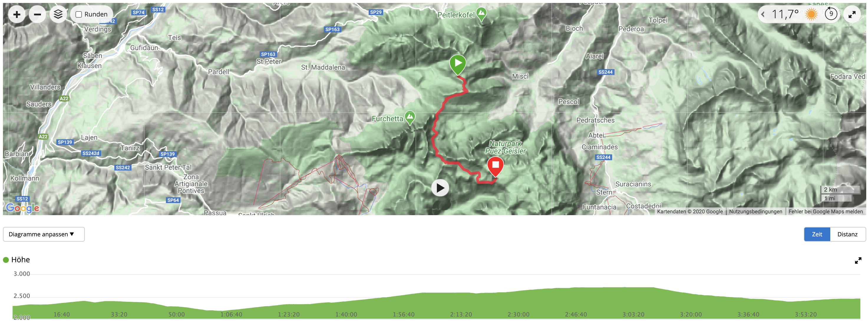The image size is (868, 323).
Task: Open the Diagramme anpassen dropdown
Action: tap(44, 234)
